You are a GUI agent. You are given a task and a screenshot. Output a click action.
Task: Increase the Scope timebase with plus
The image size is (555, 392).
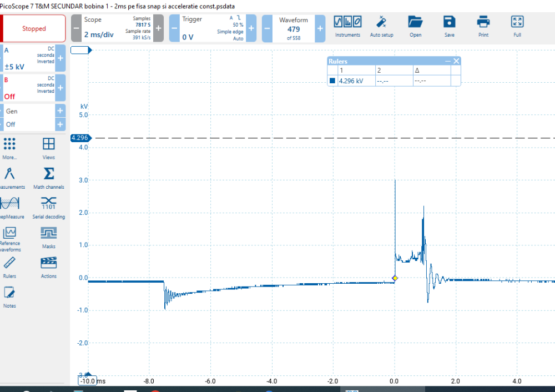pyautogui.click(x=158, y=28)
